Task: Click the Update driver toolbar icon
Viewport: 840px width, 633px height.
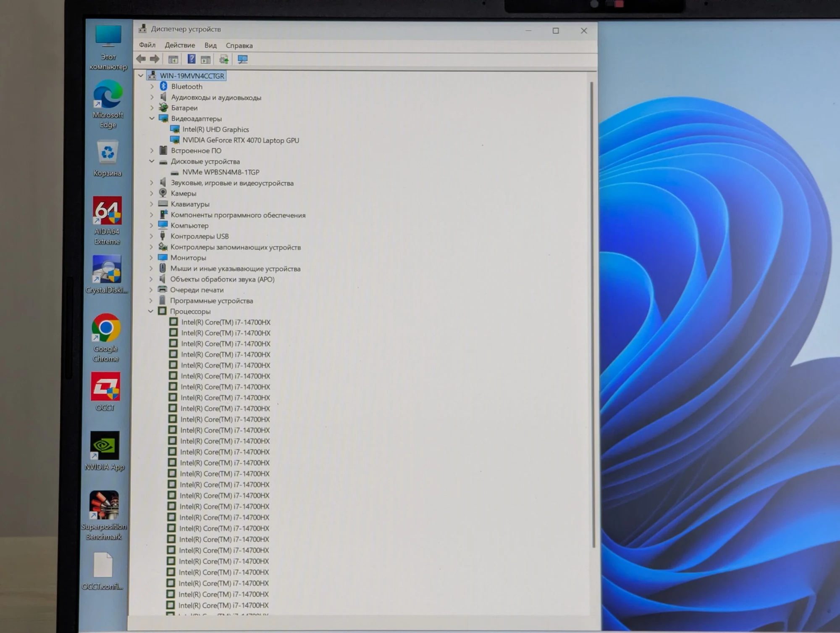Action: pos(224,59)
